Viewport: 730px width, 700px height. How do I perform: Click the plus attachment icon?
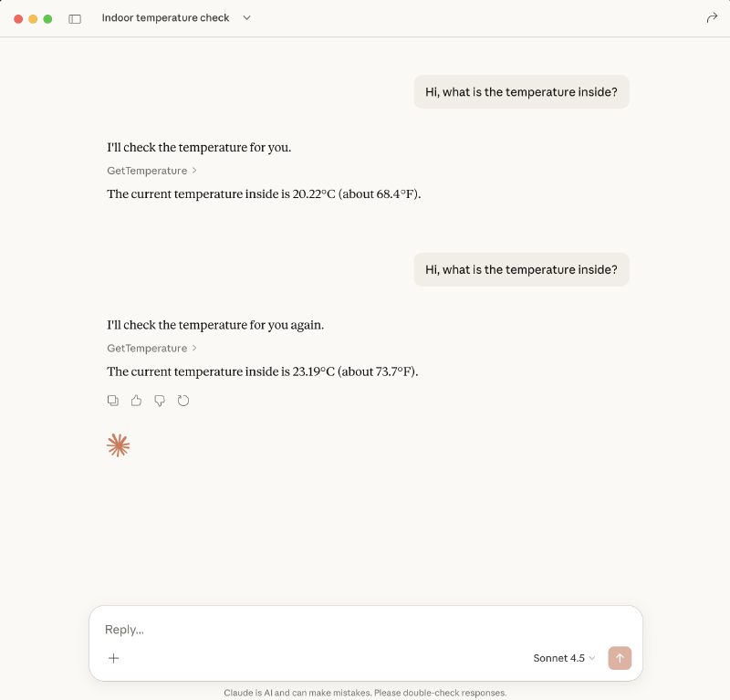114,658
